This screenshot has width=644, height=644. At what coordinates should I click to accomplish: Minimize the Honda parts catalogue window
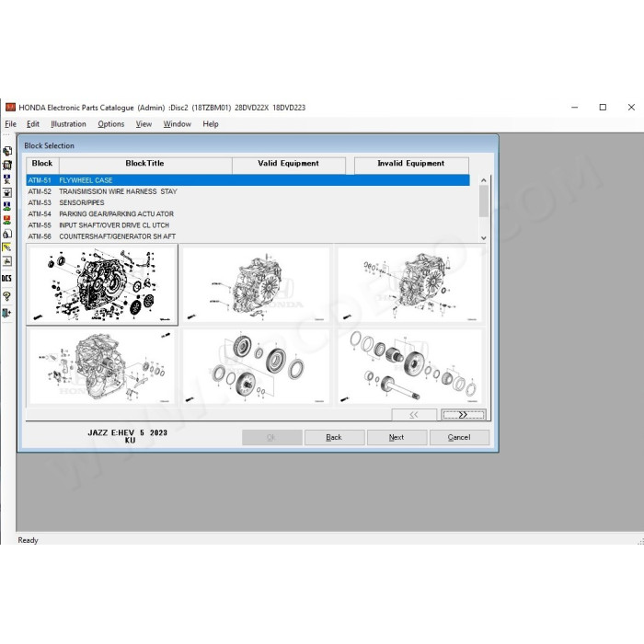click(x=575, y=108)
